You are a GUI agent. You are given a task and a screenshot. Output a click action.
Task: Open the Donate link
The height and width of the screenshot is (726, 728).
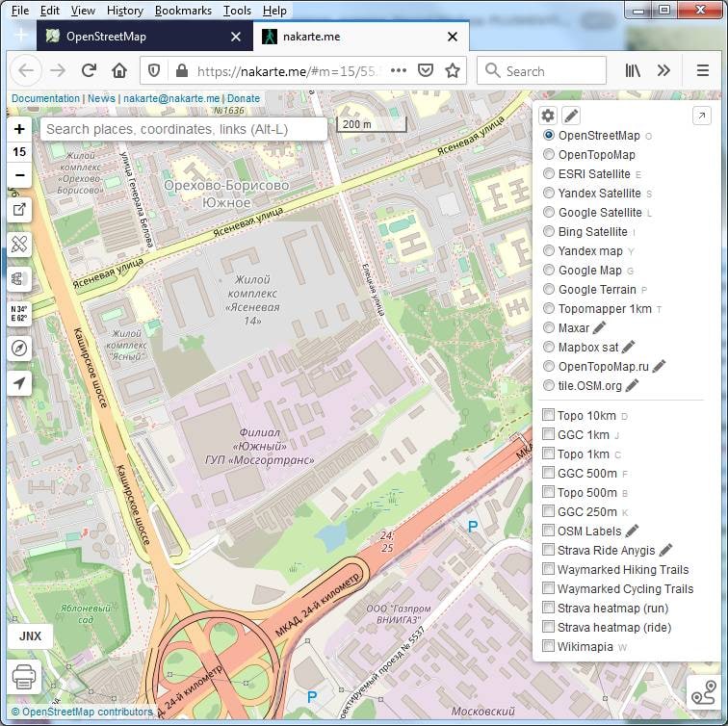[244, 98]
